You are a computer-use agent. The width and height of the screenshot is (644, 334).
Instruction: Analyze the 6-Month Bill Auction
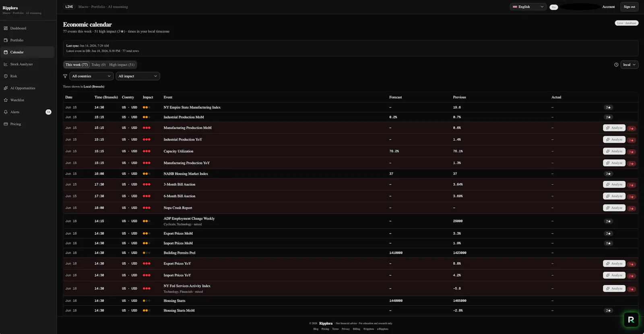(614, 196)
